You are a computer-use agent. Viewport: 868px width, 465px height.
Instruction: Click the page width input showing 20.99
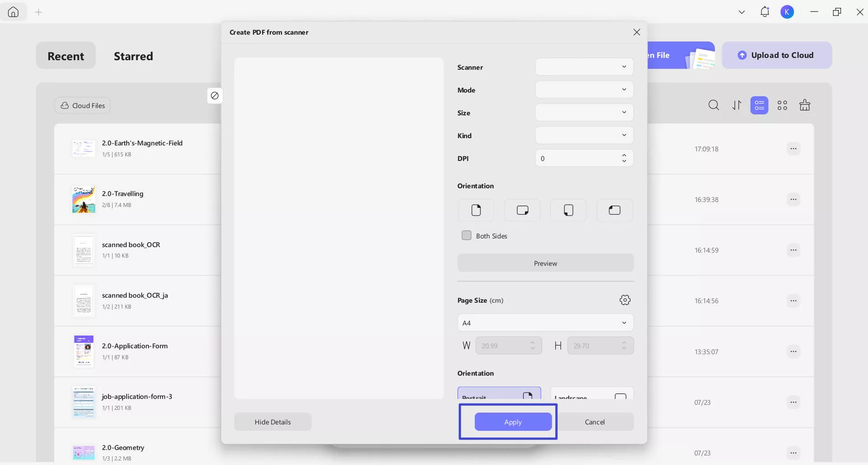pos(508,346)
